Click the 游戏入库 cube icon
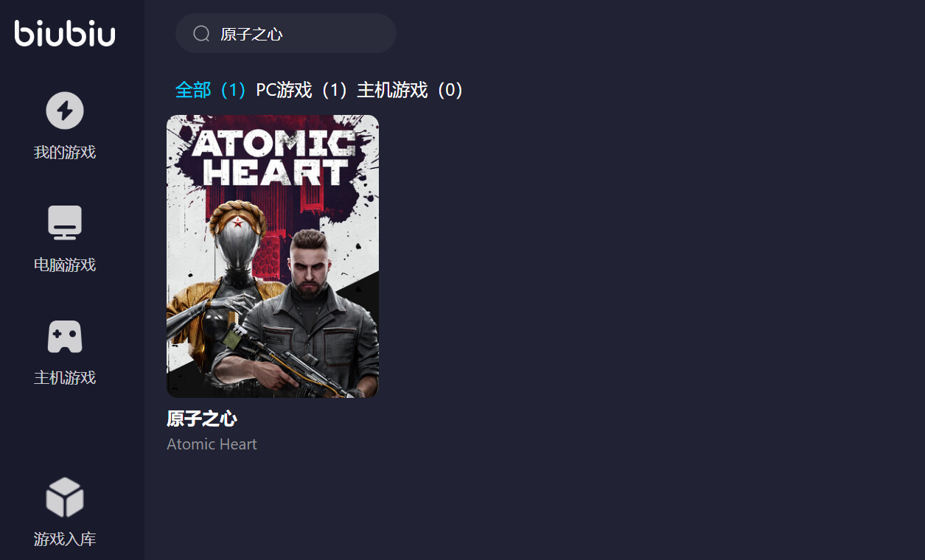This screenshot has width=925, height=560. click(x=65, y=497)
